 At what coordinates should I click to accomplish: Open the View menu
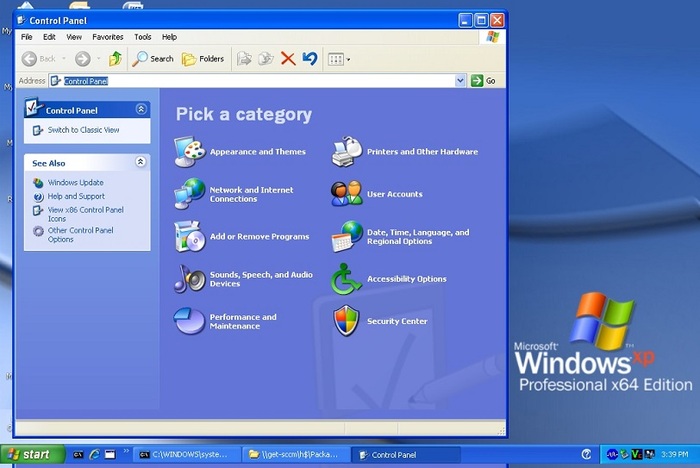click(x=74, y=37)
